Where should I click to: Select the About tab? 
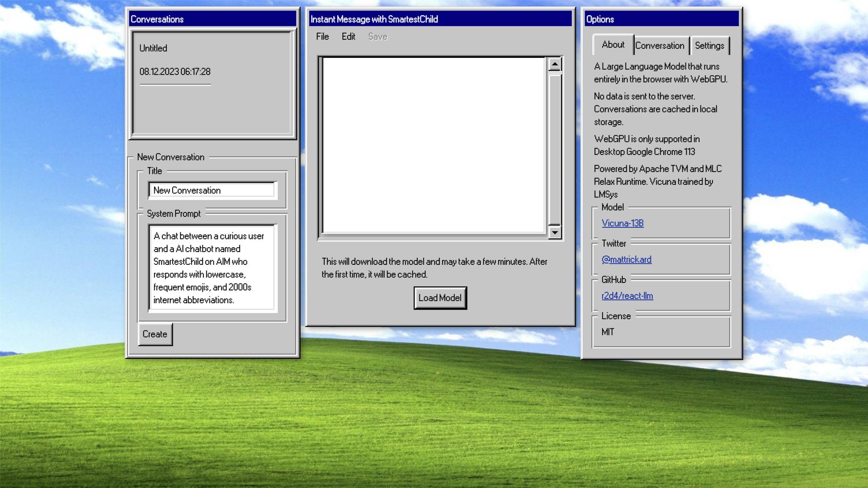(613, 45)
